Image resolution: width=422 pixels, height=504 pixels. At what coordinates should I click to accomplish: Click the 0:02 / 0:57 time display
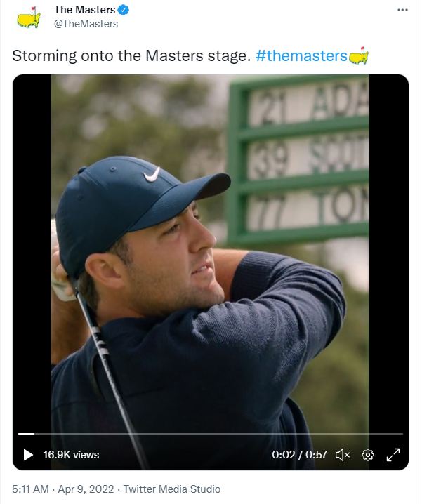(300, 455)
